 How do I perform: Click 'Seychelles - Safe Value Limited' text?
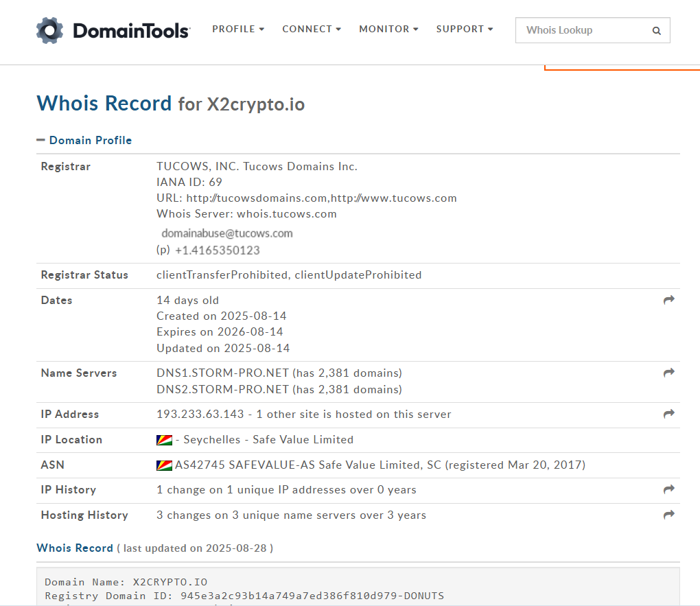pyautogui.click(x=268, y=440)
